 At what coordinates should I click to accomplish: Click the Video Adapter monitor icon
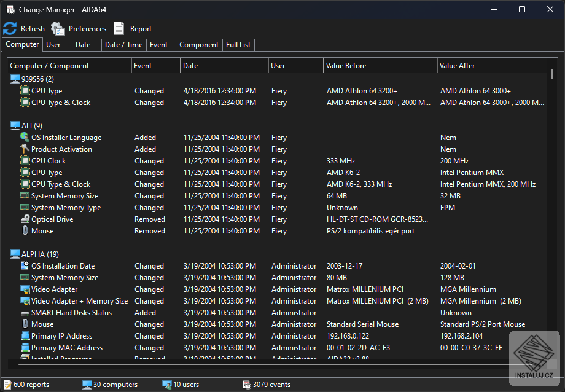coord(25,289)
